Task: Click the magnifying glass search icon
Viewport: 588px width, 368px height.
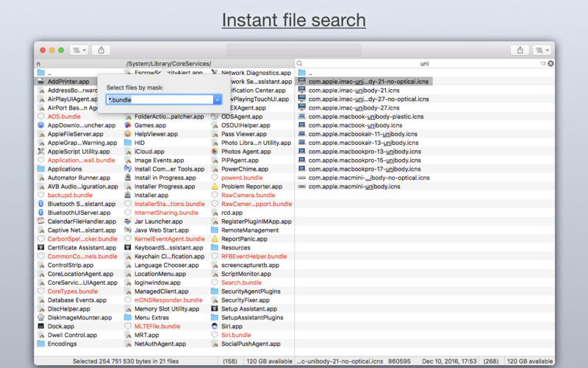Action: pos(300,64)
